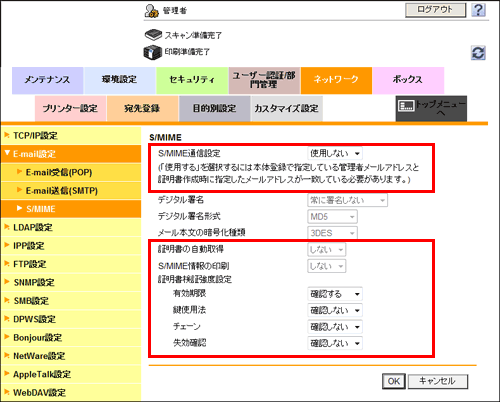
Task: Open the 失効確認 dropdown
Action: click(x=335, y=343)
